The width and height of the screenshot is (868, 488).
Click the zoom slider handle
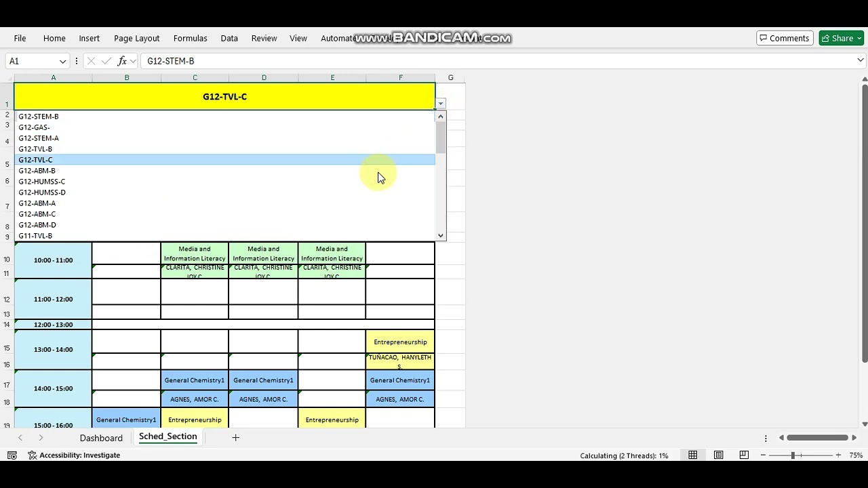(793, 455)
